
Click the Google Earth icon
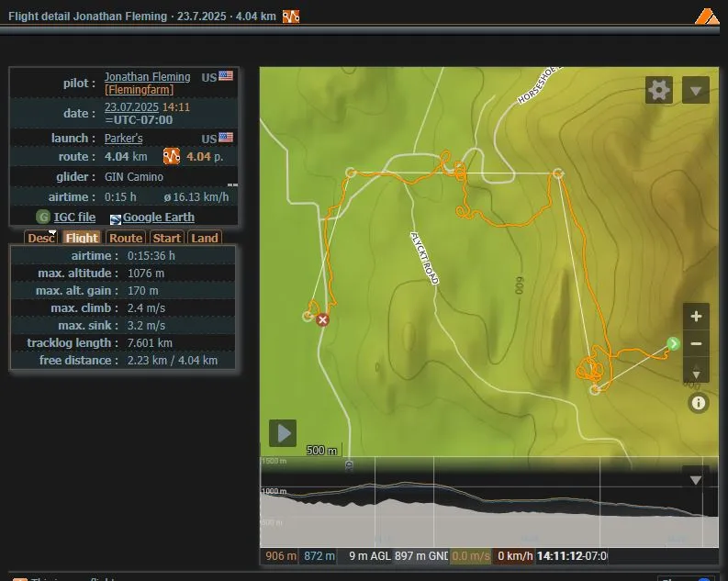click(x=116, y=219)
